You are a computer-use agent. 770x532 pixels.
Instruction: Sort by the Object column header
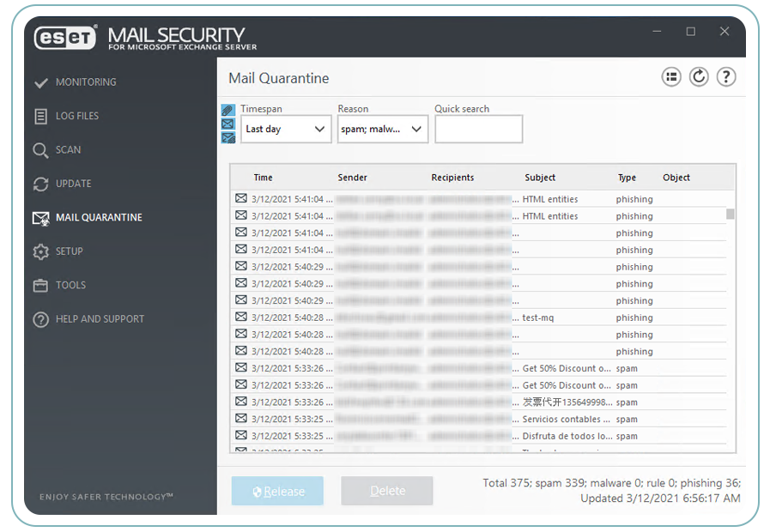676,178
